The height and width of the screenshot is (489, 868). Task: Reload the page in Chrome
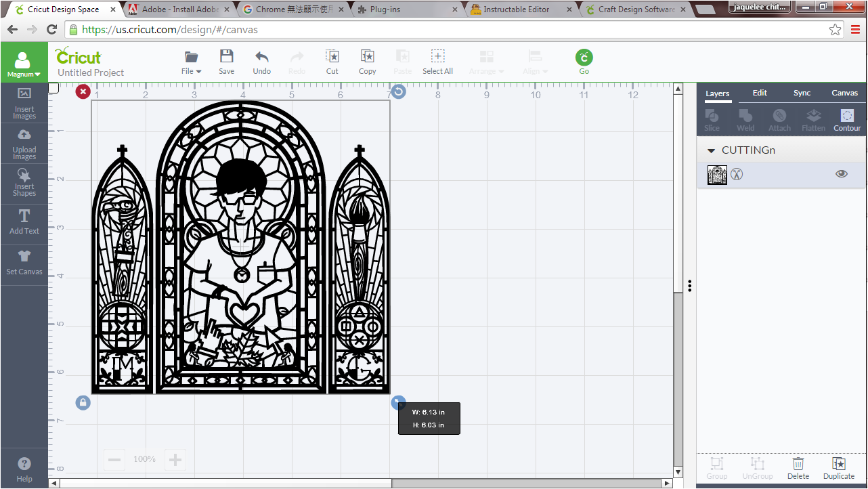coord(51,30)
